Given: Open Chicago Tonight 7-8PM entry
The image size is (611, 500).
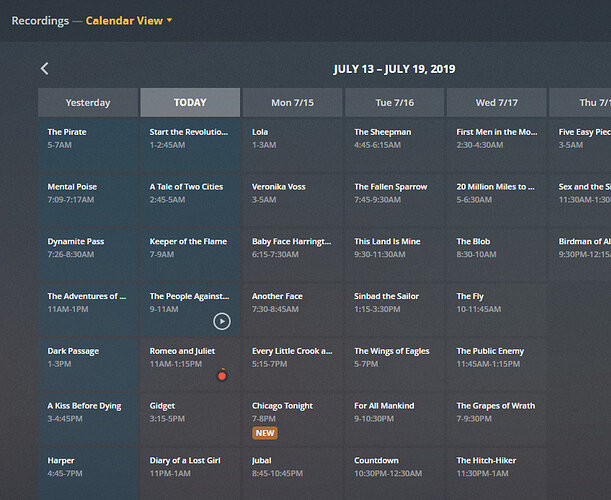Looking at the screenshot, I should pyautogui.click(x=292, y=419).
